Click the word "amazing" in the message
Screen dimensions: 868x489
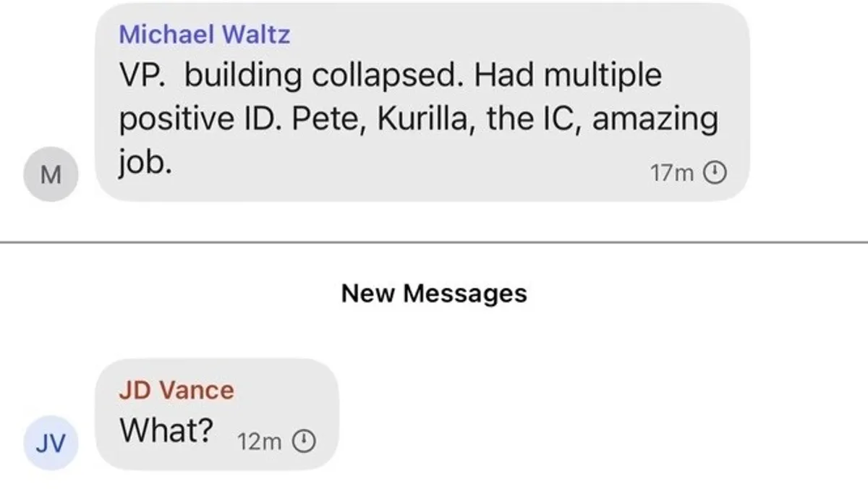657,119
